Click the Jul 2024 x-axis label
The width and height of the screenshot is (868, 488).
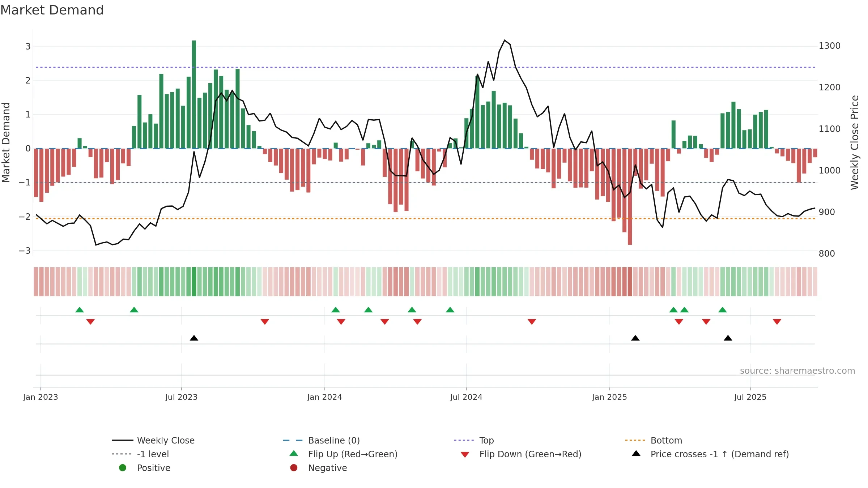coord(466,397)
